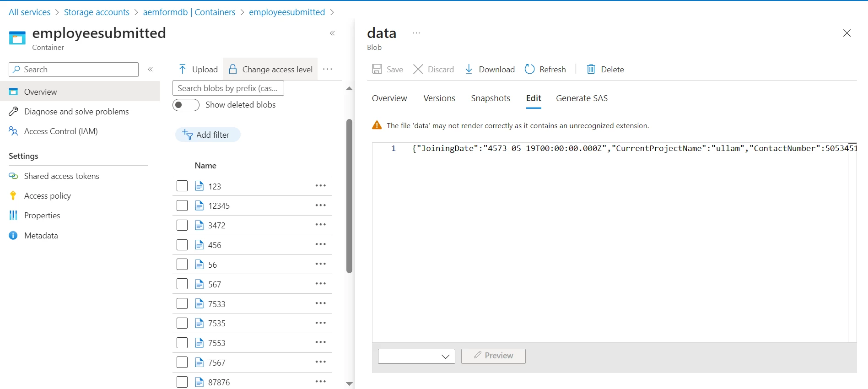This screenshot has width=868, height=389.
Task: Click the Access Control (IAM) people icon
Action: pyautogui.click(x=14, y=131)
